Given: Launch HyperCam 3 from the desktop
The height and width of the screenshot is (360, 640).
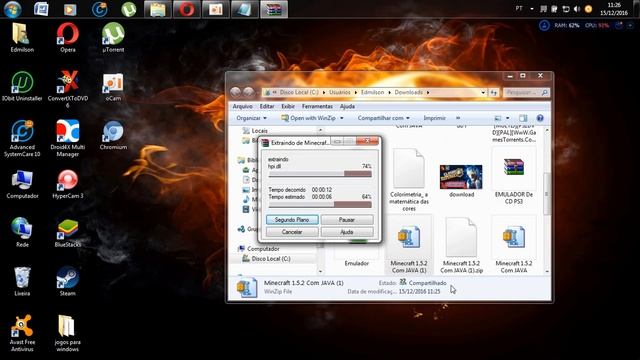Looking at the screenshot, I should 68,184.
